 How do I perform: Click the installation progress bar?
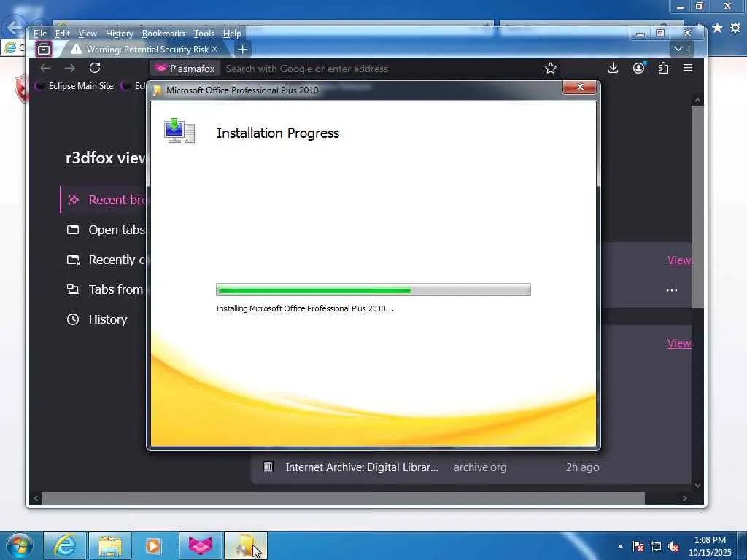[x=373, y=289]
